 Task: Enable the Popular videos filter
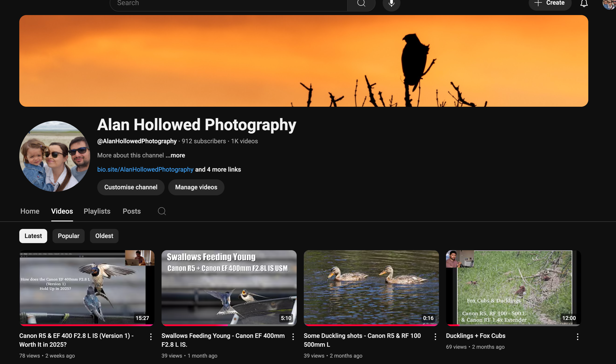(68, 236)
